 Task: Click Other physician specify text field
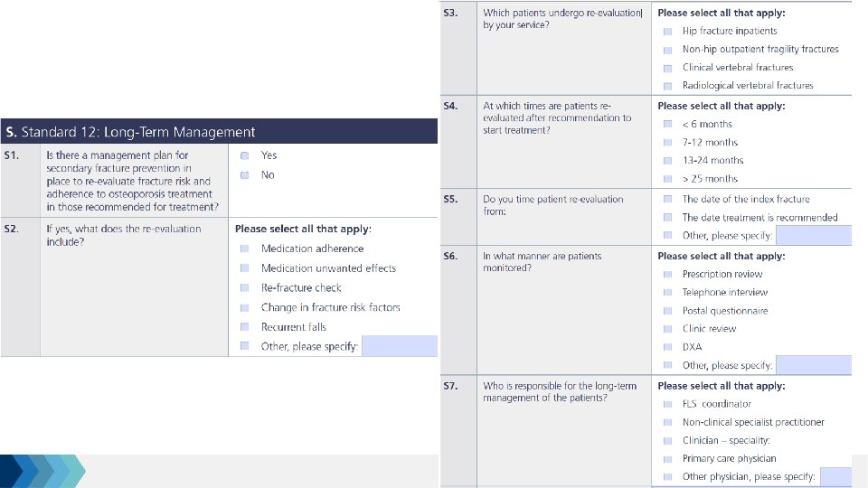(x=835, y=476)
